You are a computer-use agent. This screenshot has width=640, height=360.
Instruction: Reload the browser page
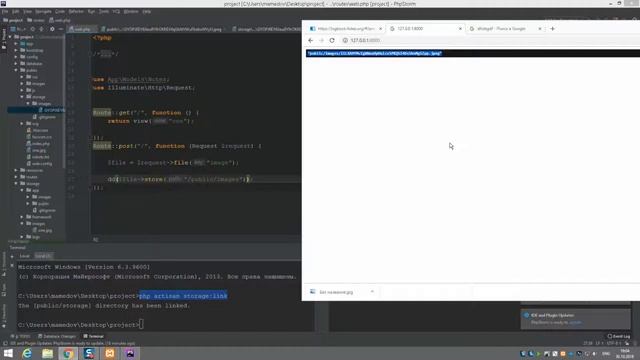pos(332,40)
